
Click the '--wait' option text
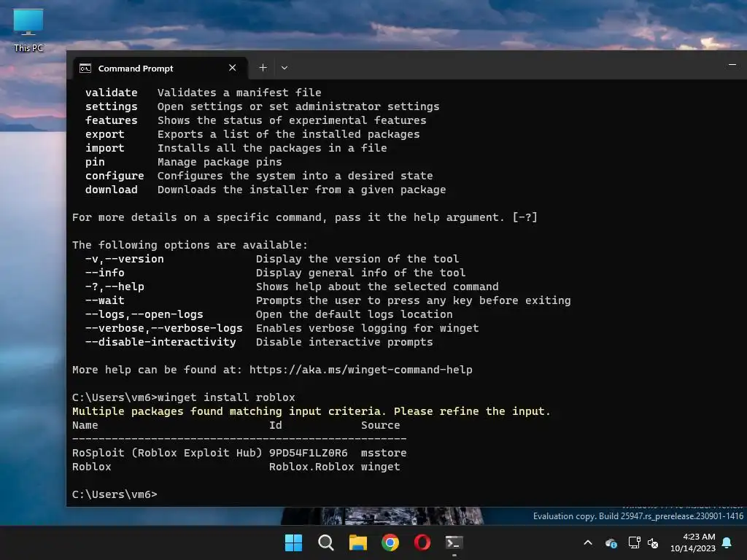(x=105, y=300)
